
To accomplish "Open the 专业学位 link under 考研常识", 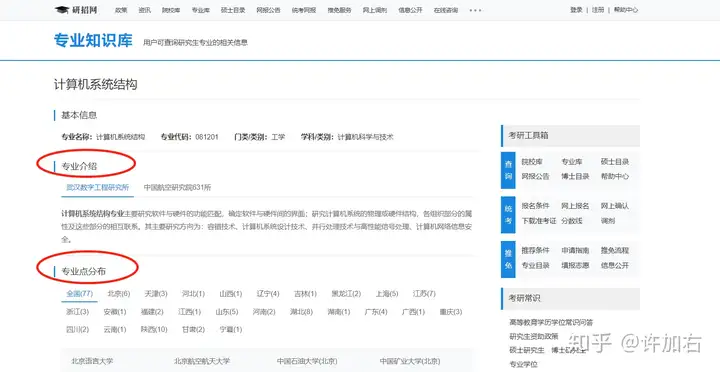I will (523, 364).
